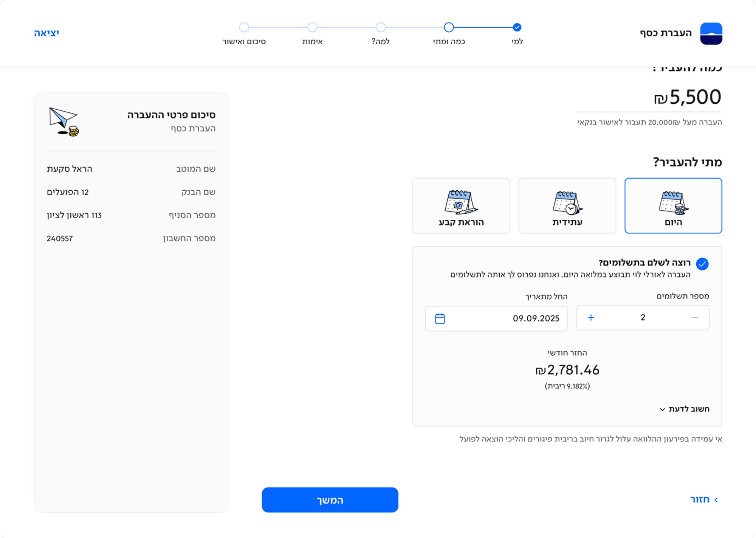
Task: Click the הראל סקעת beneficiary name
Action: (x=70, y=169)
